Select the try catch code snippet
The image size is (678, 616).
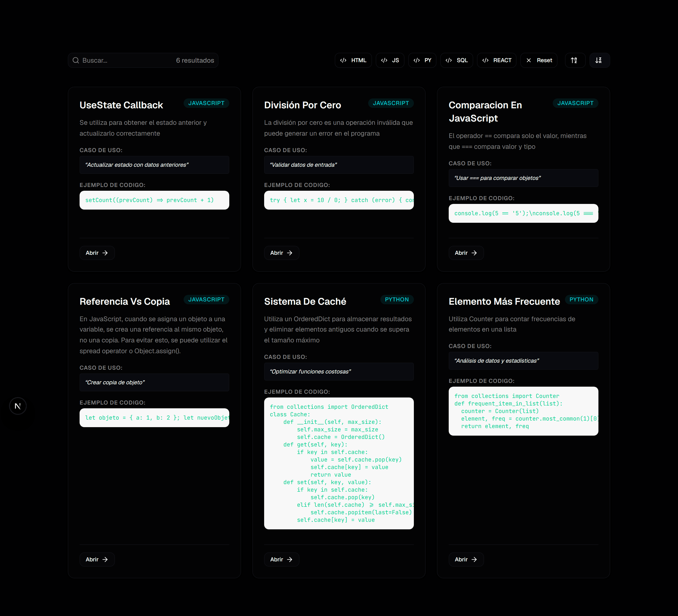pyautogui.click(x=339, y=200)
